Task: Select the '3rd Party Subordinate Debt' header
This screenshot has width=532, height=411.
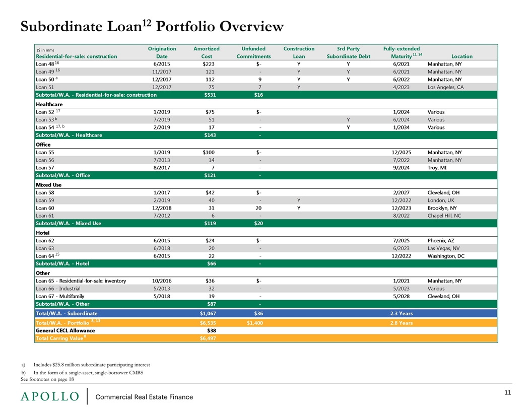Action: point(349,52)
